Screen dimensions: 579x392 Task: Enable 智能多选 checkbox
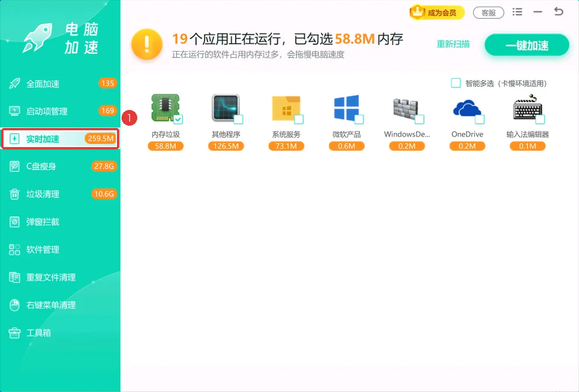[456, 83]
